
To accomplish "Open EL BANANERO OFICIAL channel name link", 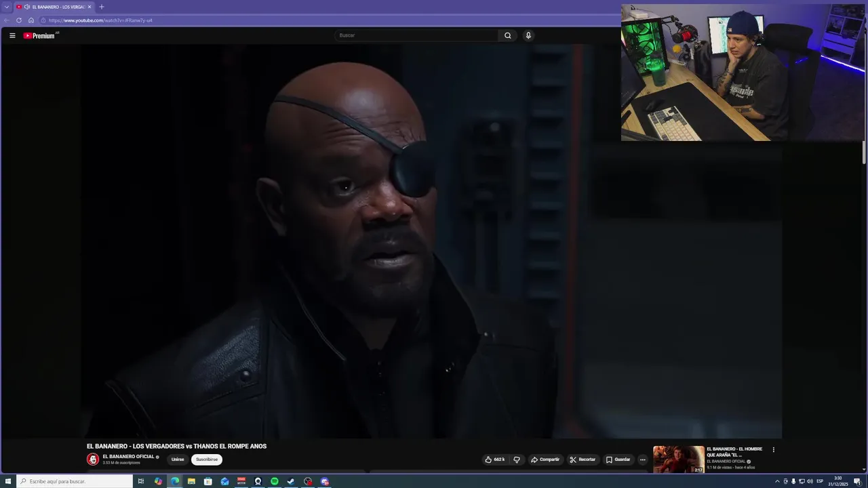I will click(x=128, y=457).
